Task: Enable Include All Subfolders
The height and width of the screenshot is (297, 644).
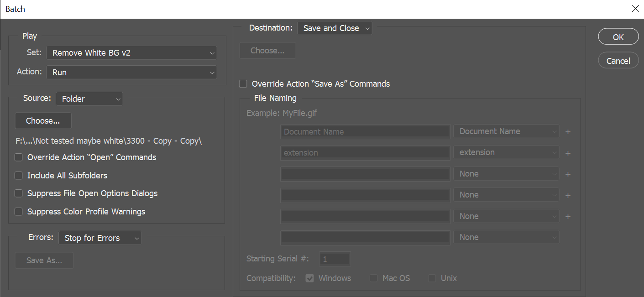Action: [x=18, y=175]
